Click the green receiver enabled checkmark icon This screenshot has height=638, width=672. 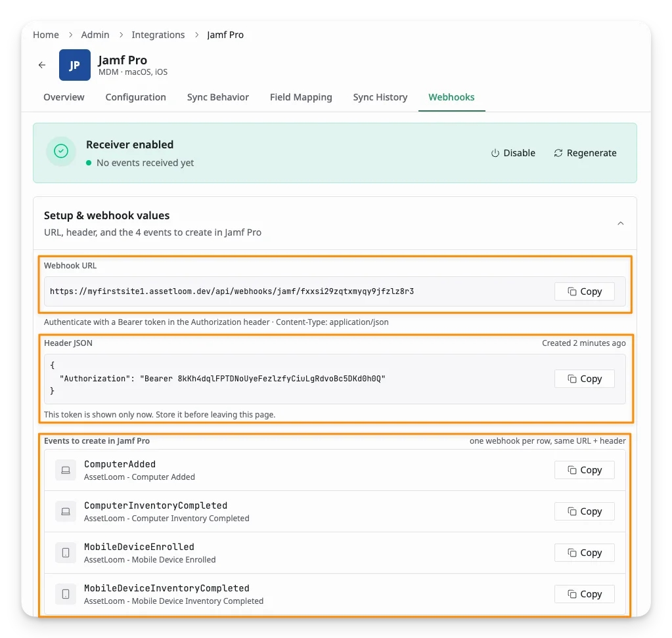point(61,151)
